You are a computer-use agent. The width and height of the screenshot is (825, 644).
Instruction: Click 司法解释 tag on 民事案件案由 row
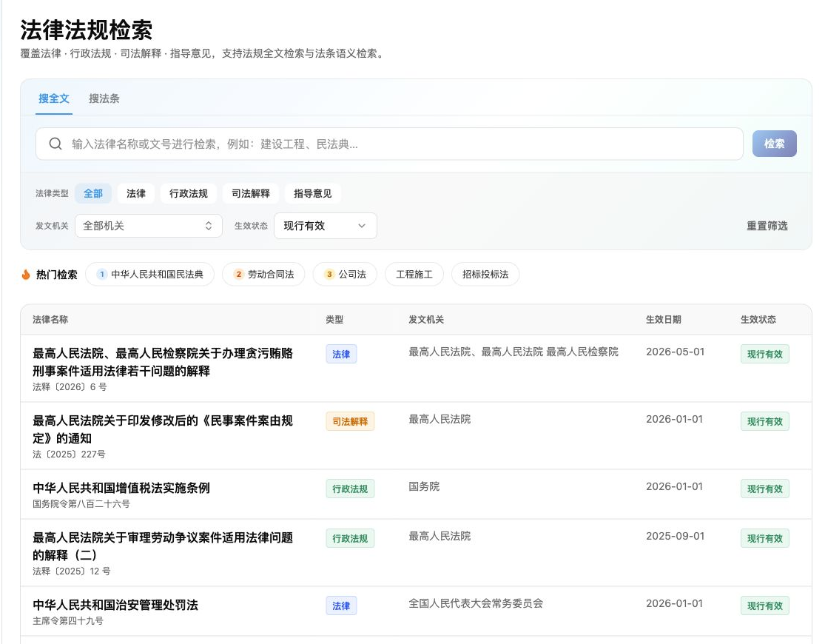pyautogui.click(x=350, y=421)
